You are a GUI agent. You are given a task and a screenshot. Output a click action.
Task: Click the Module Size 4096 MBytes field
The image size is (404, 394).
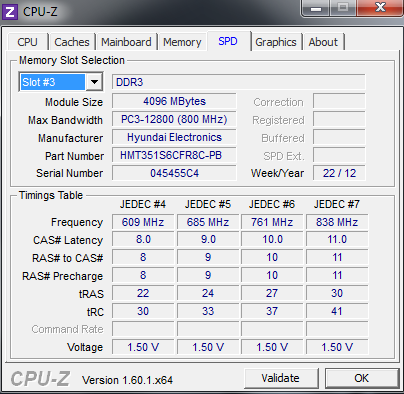click(x=174, y=101)
